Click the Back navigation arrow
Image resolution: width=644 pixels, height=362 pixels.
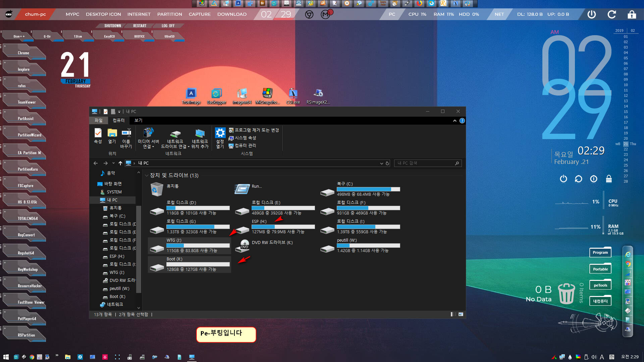point(96,163)
